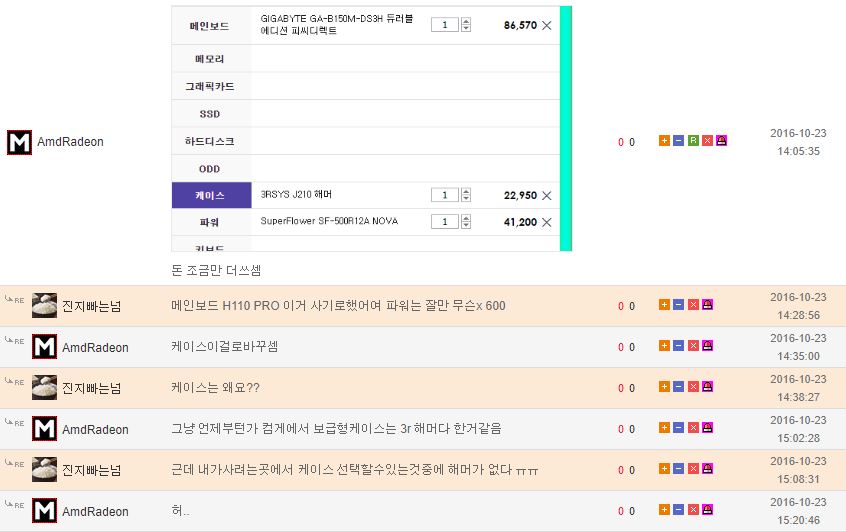The width and height of the screenshot is (846, 532).
Task: Select the SSD category row
Action: click(x=212, y=113)
